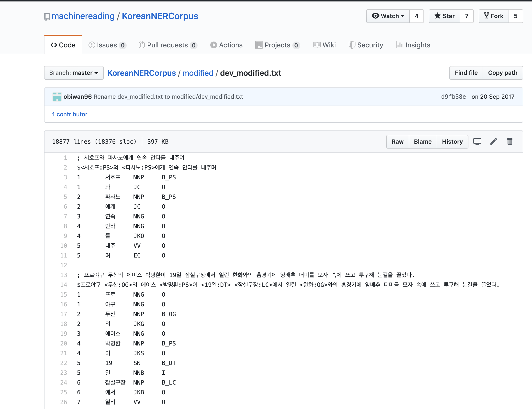Screen dimensions: 532x409
Task: Click obiwan96 avatar image
Action: pyautogui.click(x=57, y=97)
